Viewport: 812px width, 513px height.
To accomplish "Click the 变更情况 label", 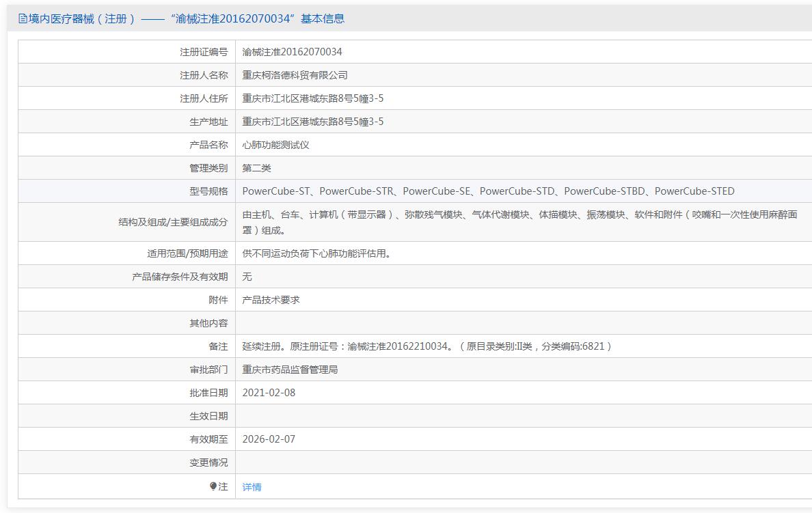I will click(208, 462).
